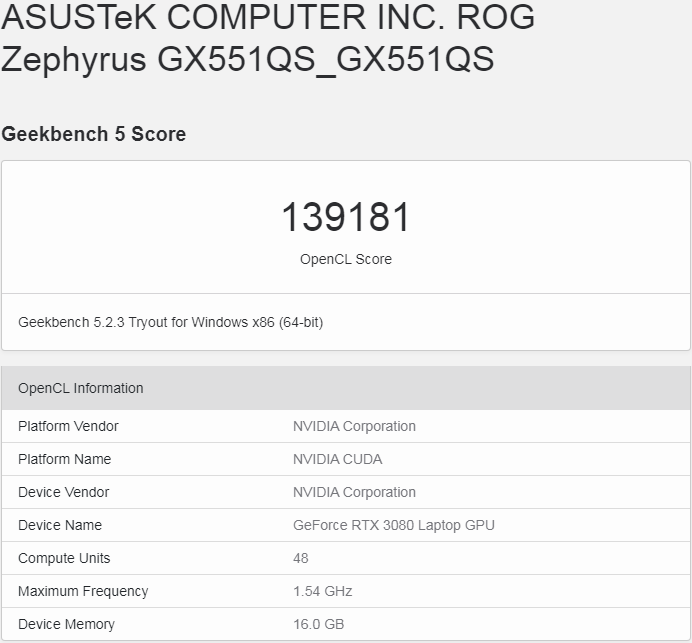Image resolution: width=692 pixels, height=643 pixels.
Task: Select the Geekbench 5.2.3 Tryout version text
Action: click(x=171, y=322)
